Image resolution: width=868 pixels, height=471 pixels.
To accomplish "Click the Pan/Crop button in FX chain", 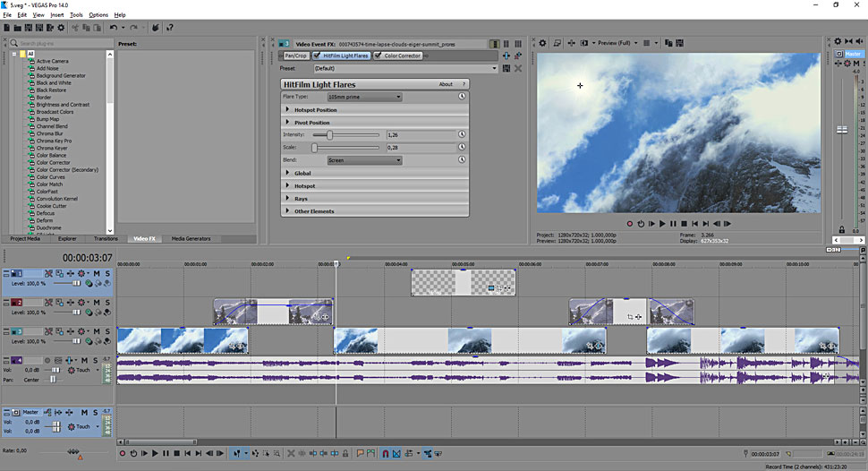I will (294, 56).
